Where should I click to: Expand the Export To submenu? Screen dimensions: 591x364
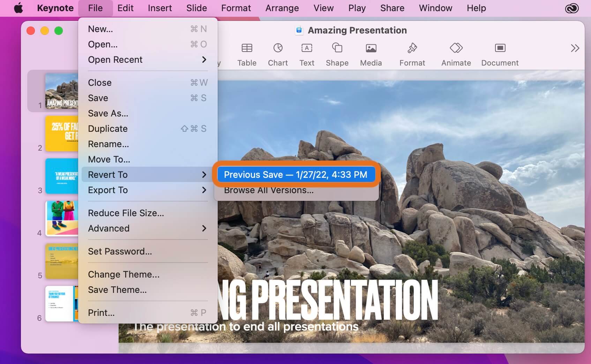click(148, 190)
